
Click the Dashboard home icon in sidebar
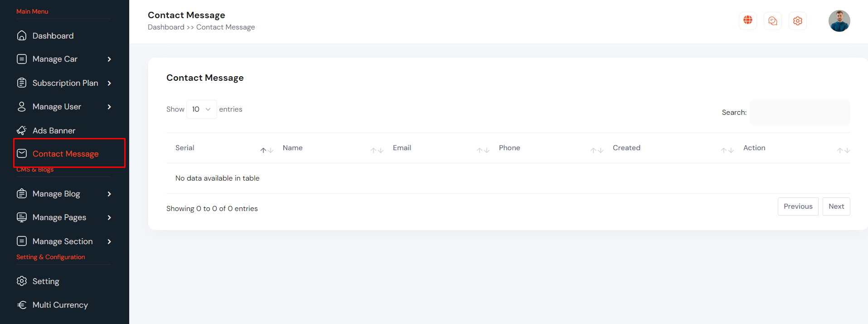22,35
